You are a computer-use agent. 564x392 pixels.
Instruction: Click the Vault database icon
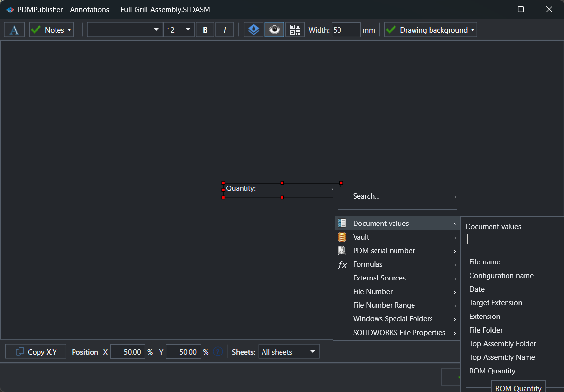[342, 237]
